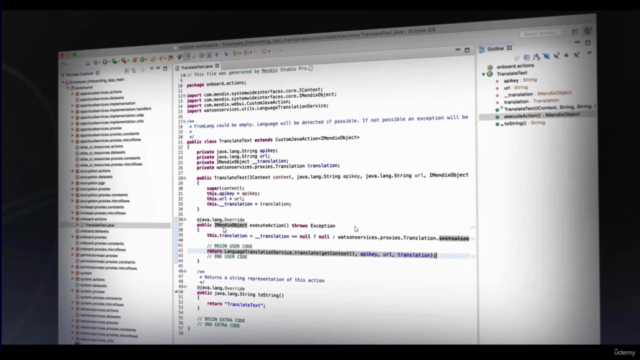This screenshot has height=360, width=640.
Task: Click the word Mendix in the header comment
Action: [x=269, y=71]
